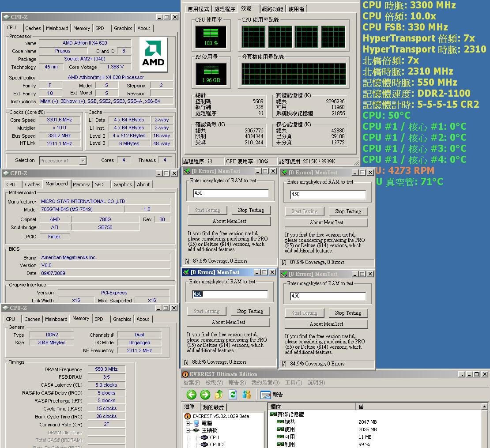The image size is (490, 448).
Task: Collapse the 主機板 tree node
Action: coord(188,430)
